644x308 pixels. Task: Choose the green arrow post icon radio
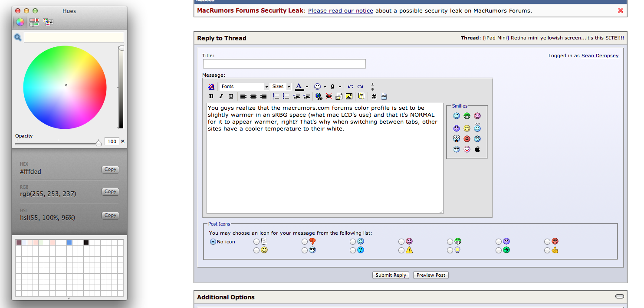click(x=499, y=250)
